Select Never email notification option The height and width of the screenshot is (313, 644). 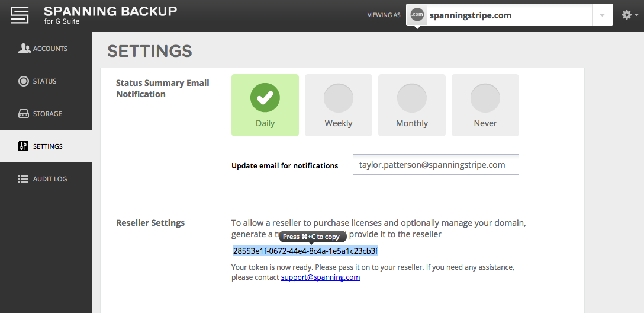(485, 106)
